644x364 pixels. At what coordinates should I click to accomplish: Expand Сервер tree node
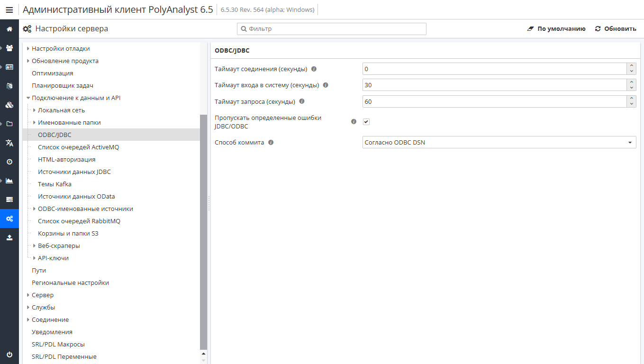[28, 295]
